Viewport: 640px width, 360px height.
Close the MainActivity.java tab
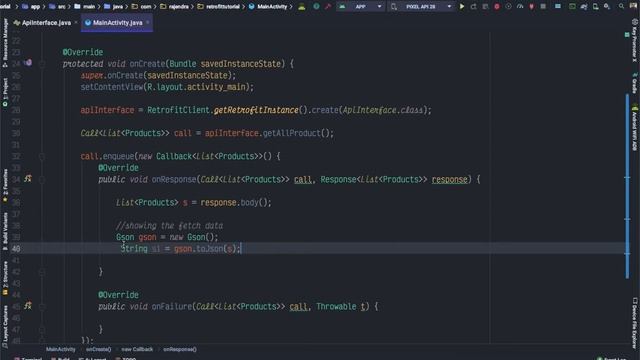pyautogui.click(x=148, y=22)
